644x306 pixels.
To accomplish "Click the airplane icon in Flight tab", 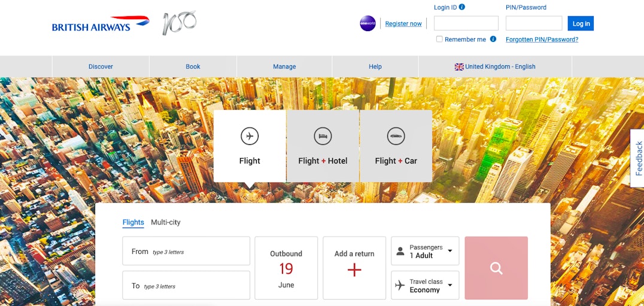I will click(250, 136).
